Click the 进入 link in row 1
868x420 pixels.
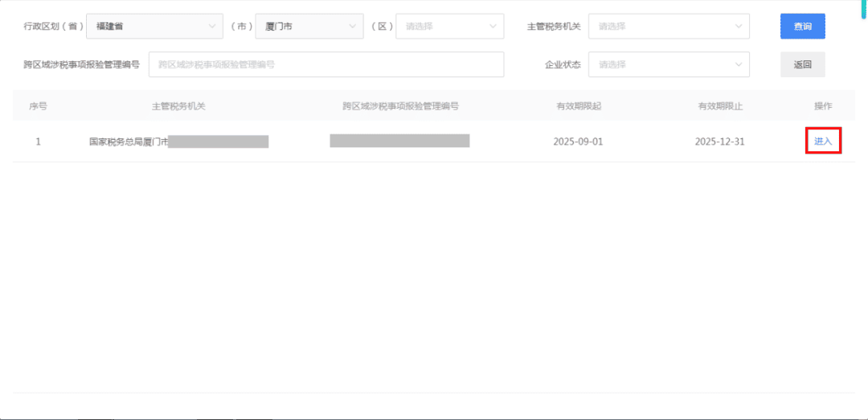tap(823, 142)
